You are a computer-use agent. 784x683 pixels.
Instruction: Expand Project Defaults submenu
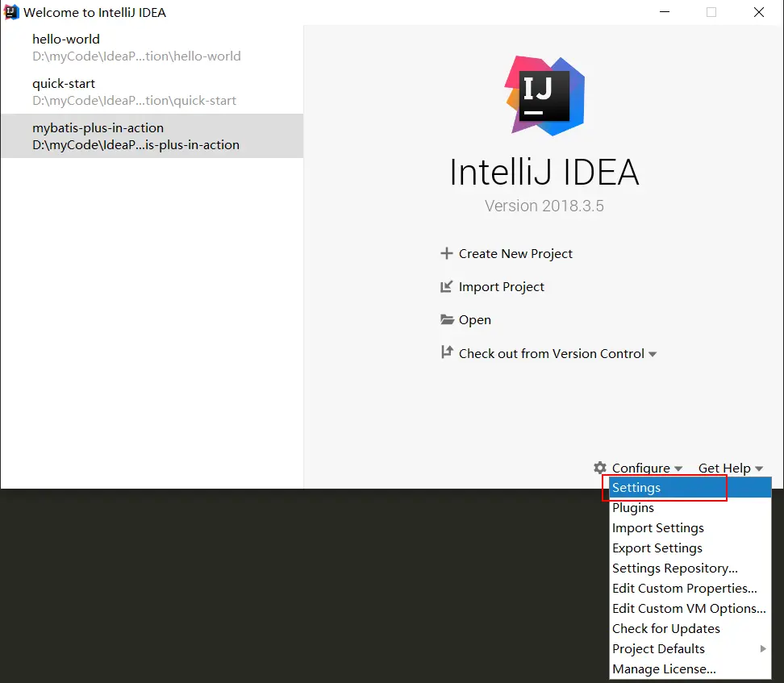click(x=690, y=648)
